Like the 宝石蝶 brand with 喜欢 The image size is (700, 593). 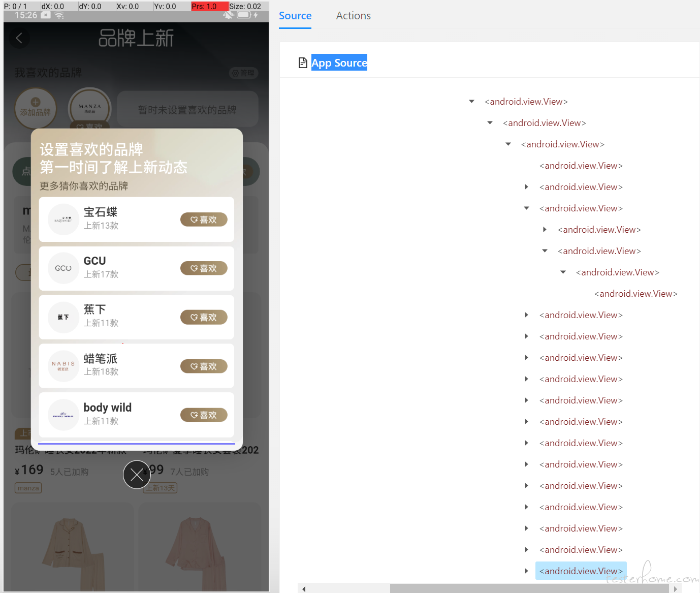(204, 220)
